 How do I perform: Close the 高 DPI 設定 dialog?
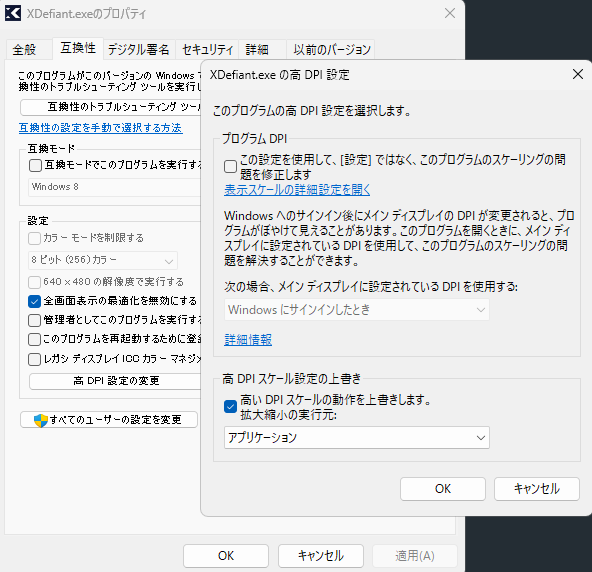click(578, 74)
